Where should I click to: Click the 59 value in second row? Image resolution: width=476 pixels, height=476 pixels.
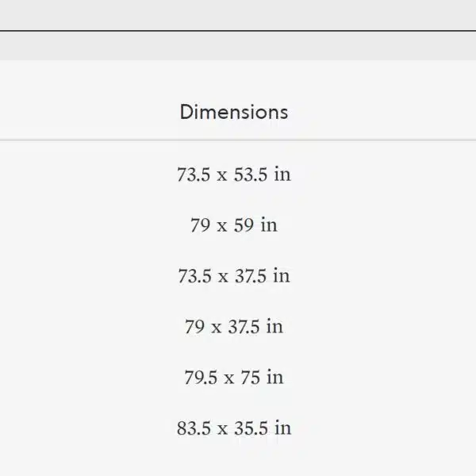coord(244,225)
